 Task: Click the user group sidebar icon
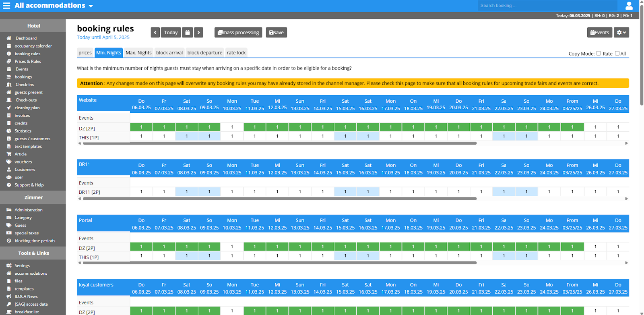[9, 177]
